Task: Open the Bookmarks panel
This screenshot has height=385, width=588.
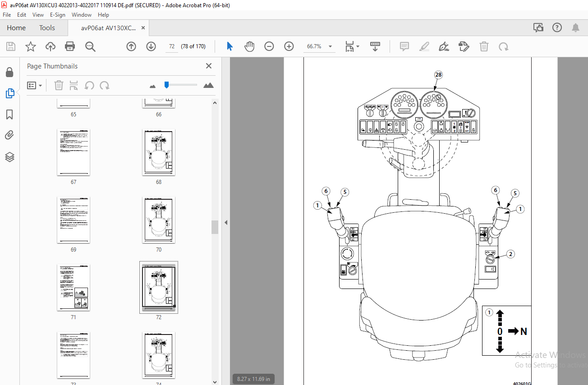Action: [x=9, y=115]
